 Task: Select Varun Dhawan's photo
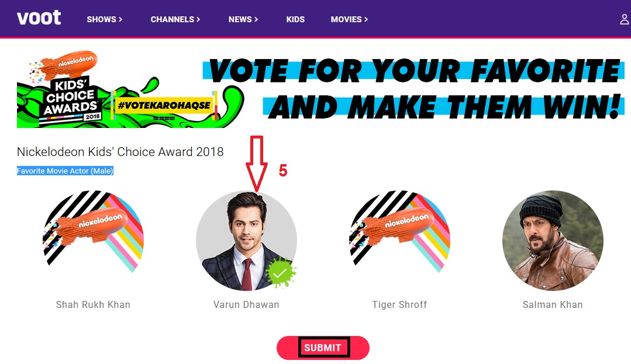point(246,240)
